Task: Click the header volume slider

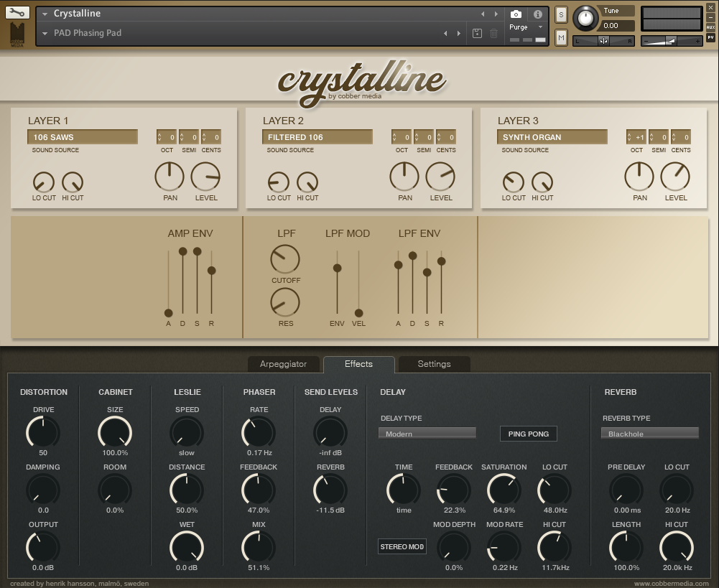Action: [672, 41]
